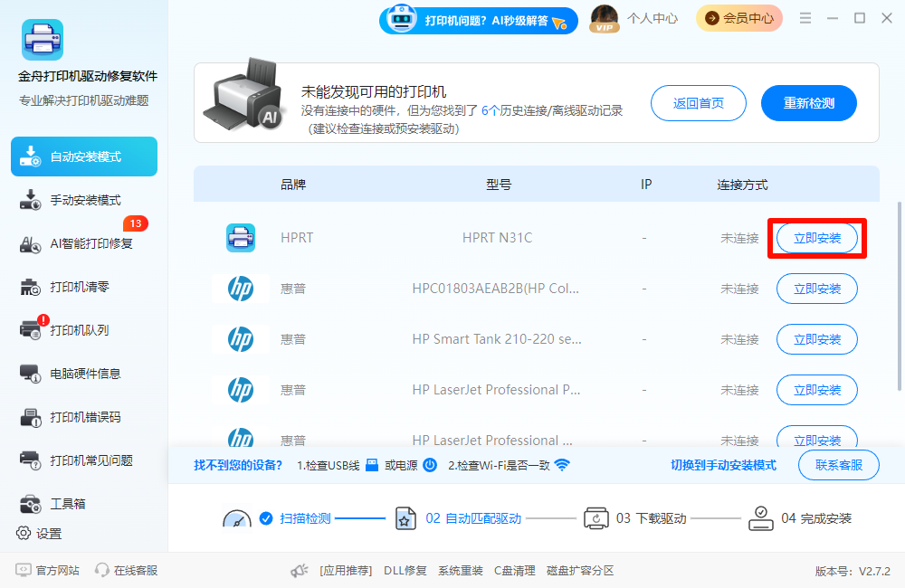Click 联系客服 button
Image resolution: width=905 pixels, height=588 pixels.
[x=839, y=465]
